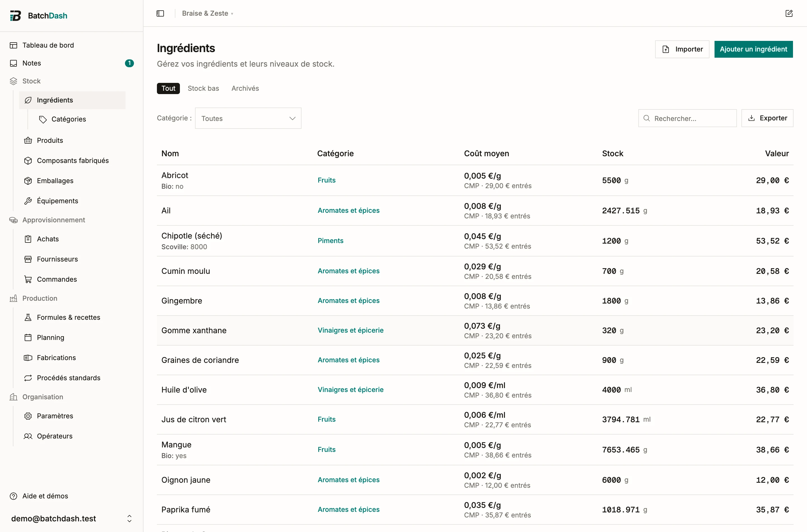Open the edit note icon top right
The height and width of the screenshot is (532, 807).
(789, 13)
